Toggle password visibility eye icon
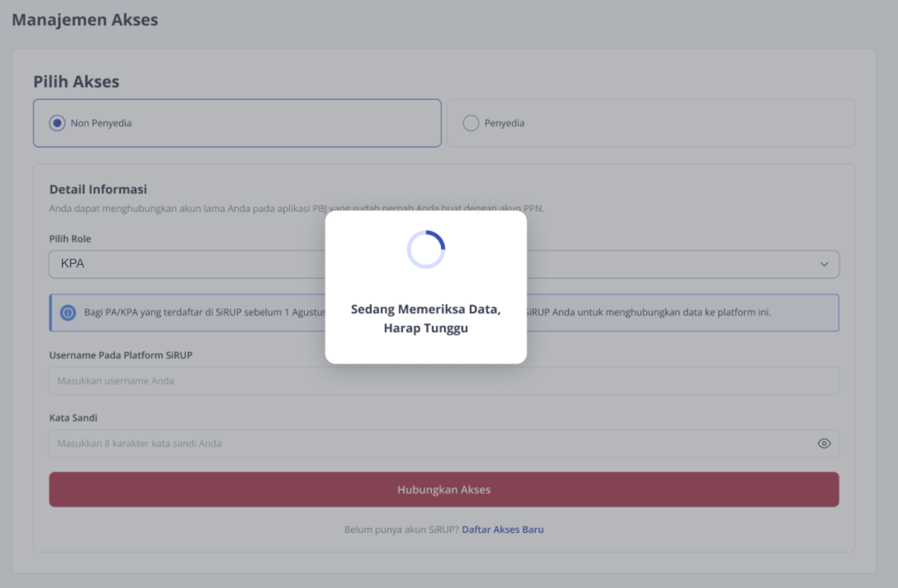 (x=824, y=443)
